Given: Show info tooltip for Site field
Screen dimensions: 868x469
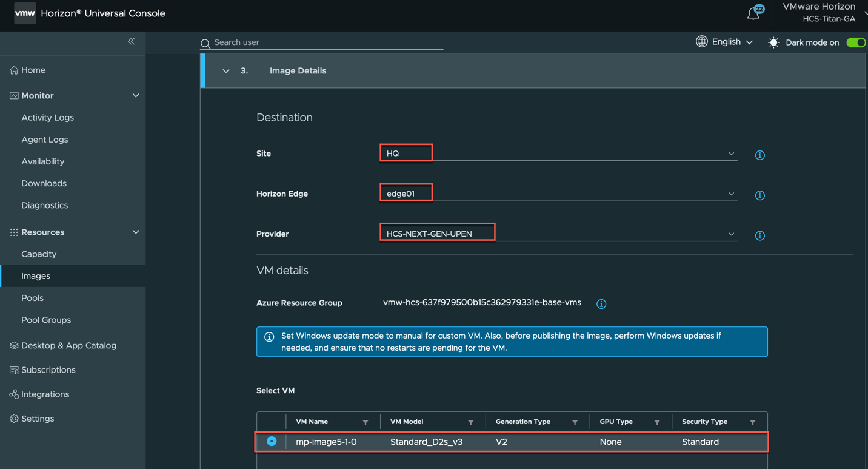Looking at the screenshot, I should [760, 155].
